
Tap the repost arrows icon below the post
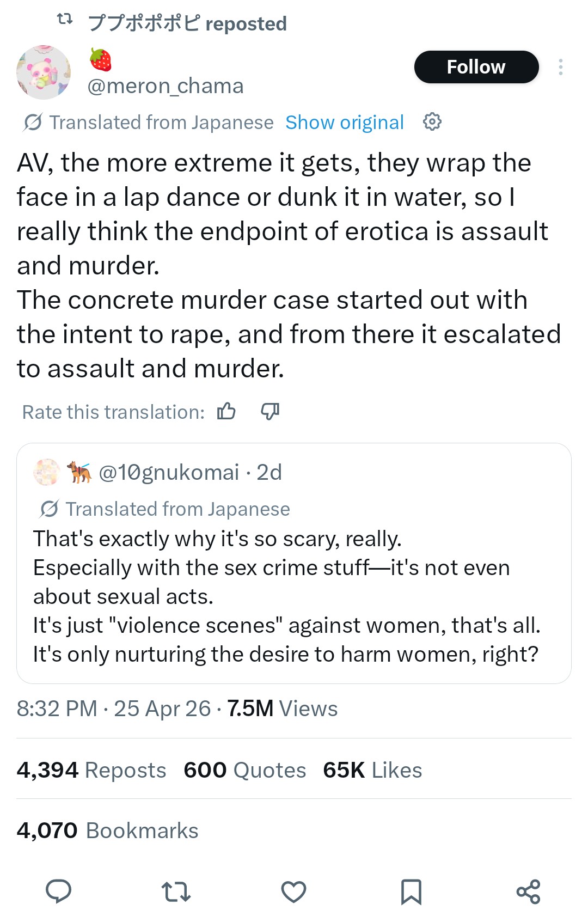176,891
